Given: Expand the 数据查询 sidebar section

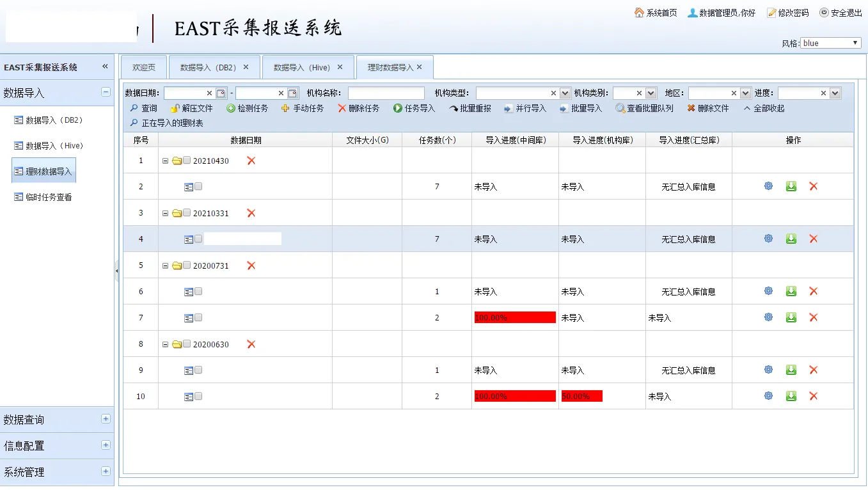Looking at the screenshot, I should [x=106, y=420].
